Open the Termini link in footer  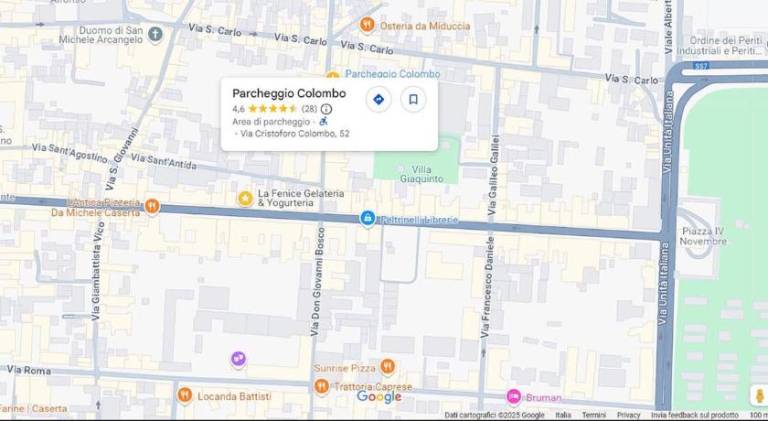tap(594, 415)
